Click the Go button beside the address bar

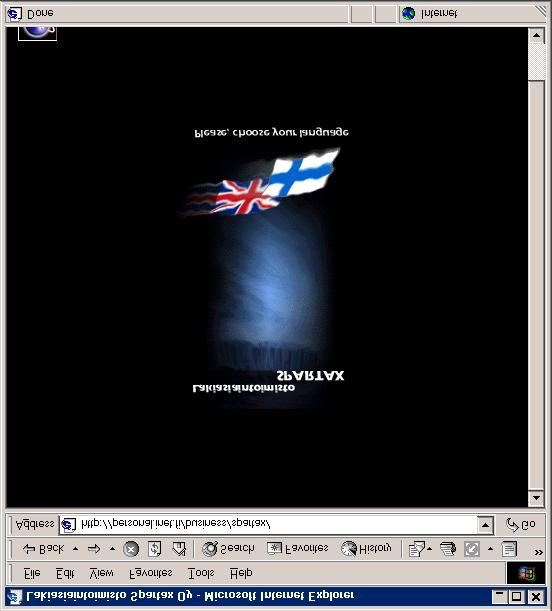click(x=521, y=524)
